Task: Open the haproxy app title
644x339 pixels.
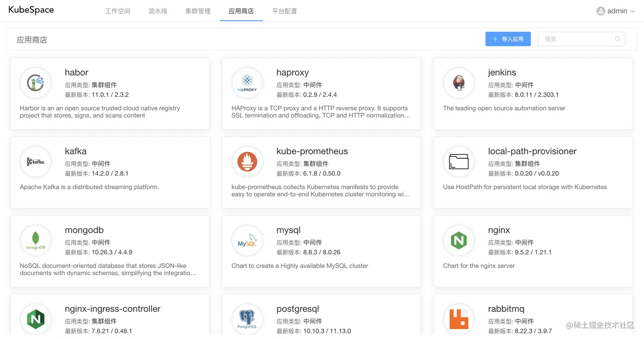Action: 293,73
